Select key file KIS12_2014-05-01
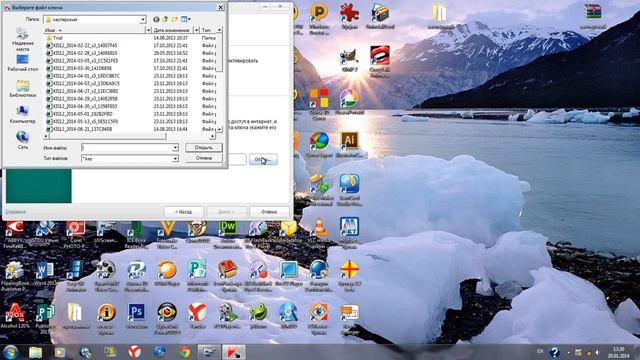This screenshot has width=640, height=360. [x=79, y=114]
